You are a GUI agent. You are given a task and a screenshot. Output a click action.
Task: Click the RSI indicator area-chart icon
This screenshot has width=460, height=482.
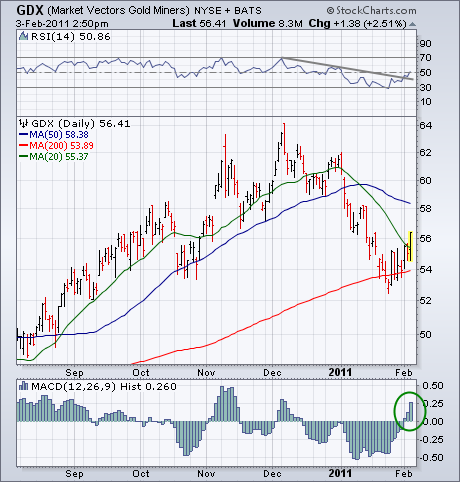coord(23,36)
